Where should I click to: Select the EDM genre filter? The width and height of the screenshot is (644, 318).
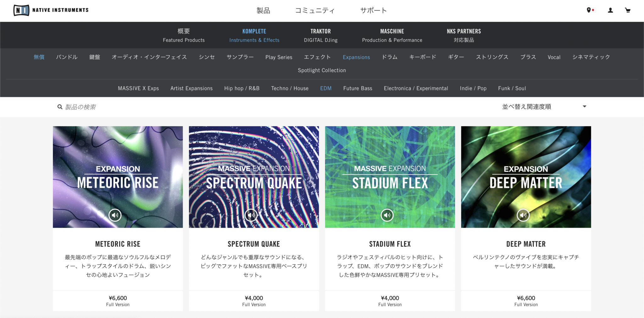[x=326, y=88]
